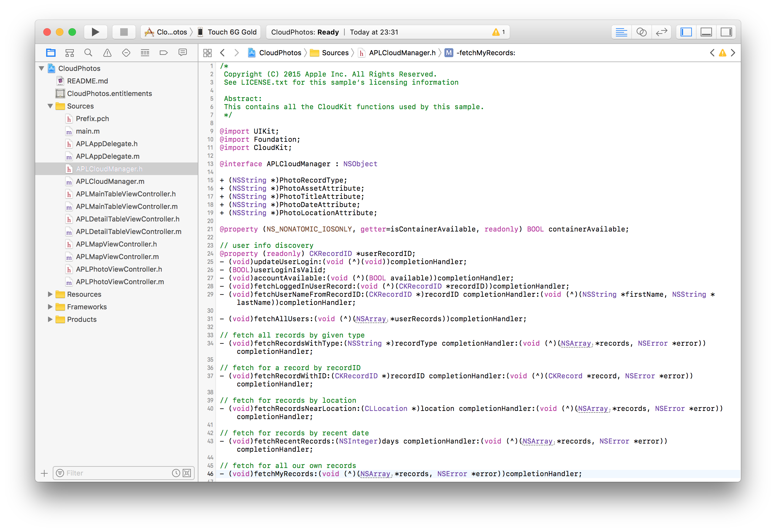Expand the Products group disclosure triangle
Image resolution: width=776 pixels, height=532 pixels.
[51, 319]
